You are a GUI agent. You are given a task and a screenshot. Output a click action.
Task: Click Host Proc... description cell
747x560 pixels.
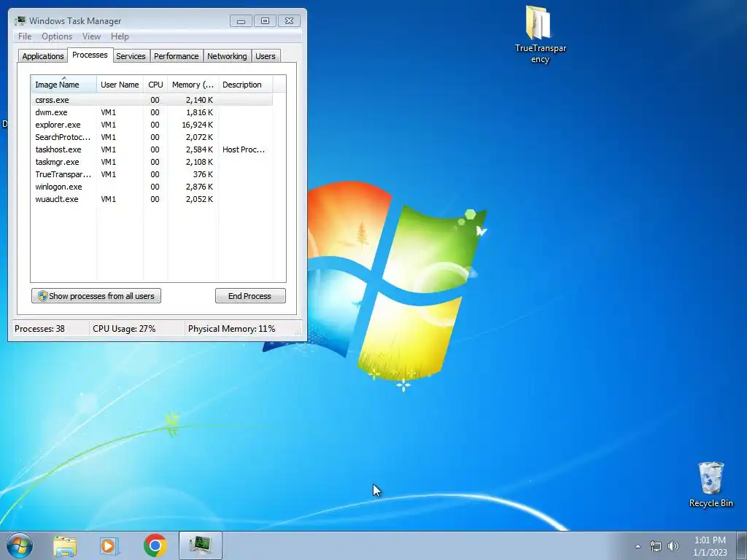click(244, 149)
